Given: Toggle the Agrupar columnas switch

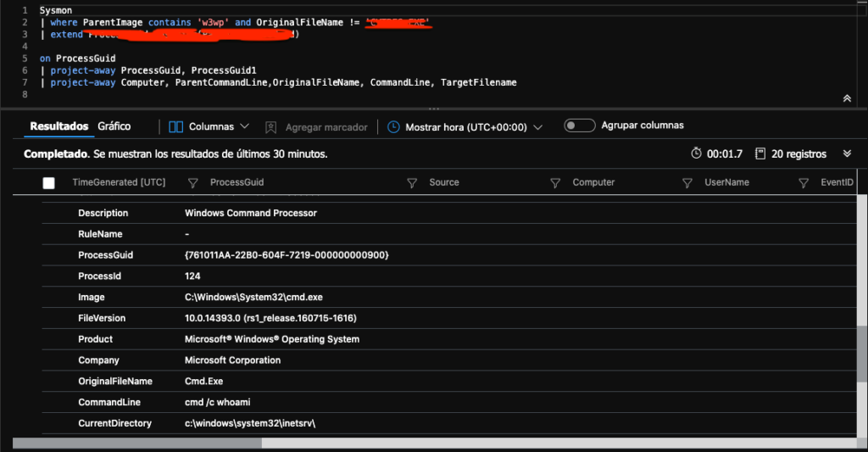Looking at the screenshot, I should 580,126.
